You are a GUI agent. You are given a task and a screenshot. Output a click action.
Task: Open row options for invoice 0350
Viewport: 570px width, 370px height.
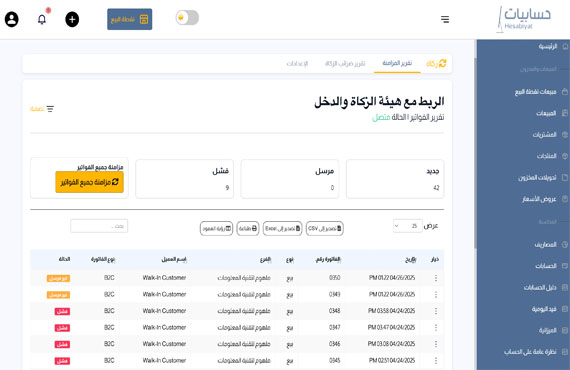(x=435, y=278)
